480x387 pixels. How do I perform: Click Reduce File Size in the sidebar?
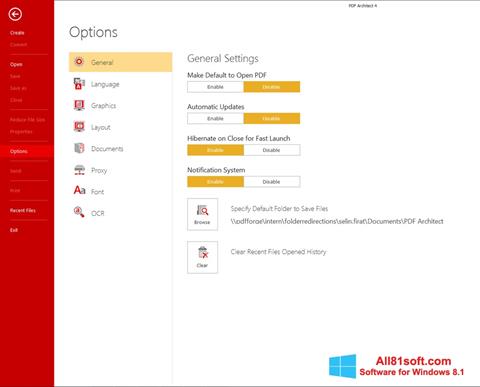pos(27,120)
